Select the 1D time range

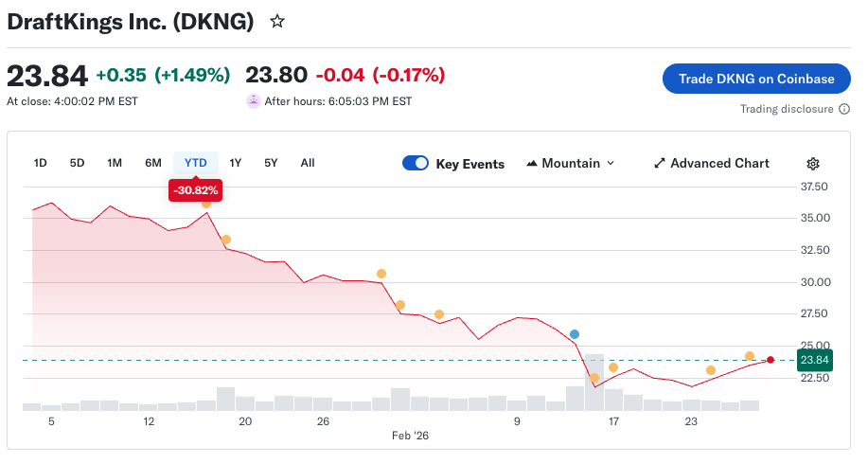click(41, 163)
